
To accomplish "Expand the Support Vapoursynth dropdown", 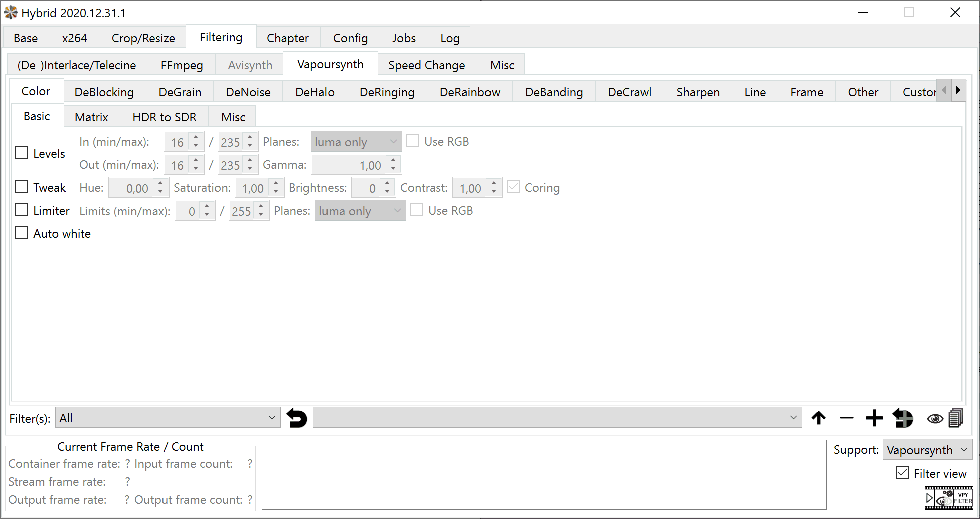I will pyautogui.click(x=927, y=450).
